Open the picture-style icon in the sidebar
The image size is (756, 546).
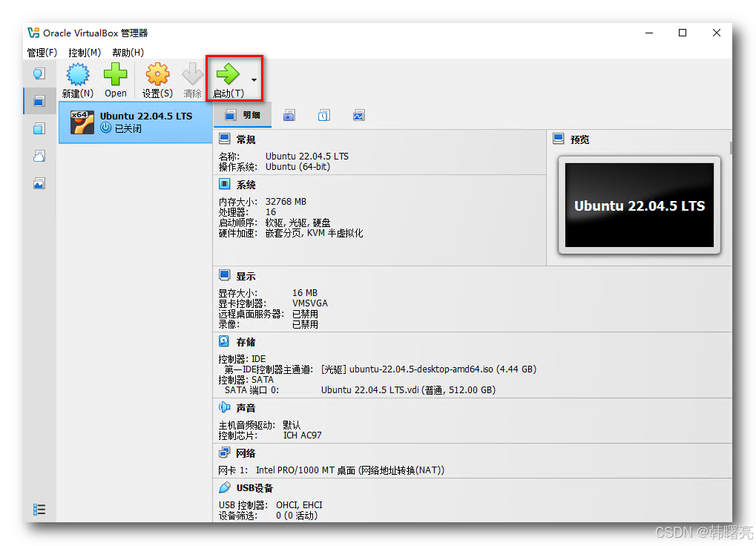pos(39,183)
